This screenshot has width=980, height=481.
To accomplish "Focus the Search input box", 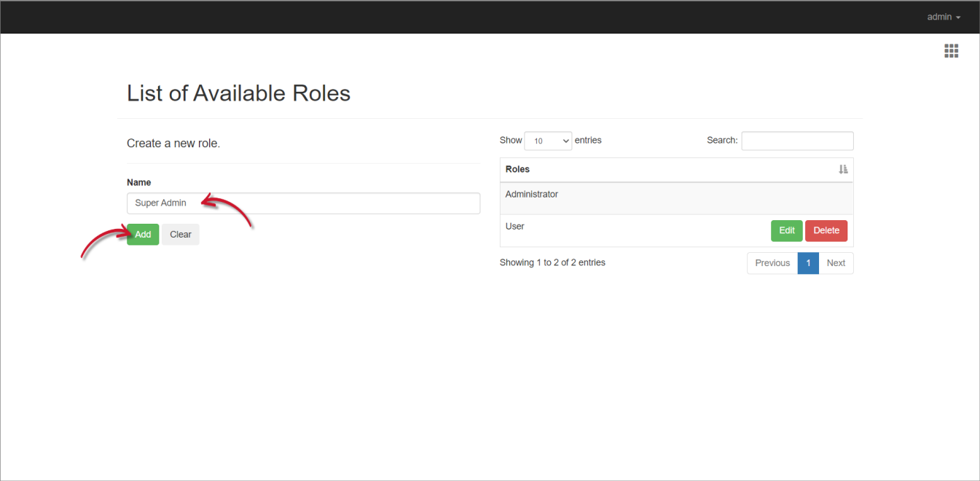I will coord(797,140).
